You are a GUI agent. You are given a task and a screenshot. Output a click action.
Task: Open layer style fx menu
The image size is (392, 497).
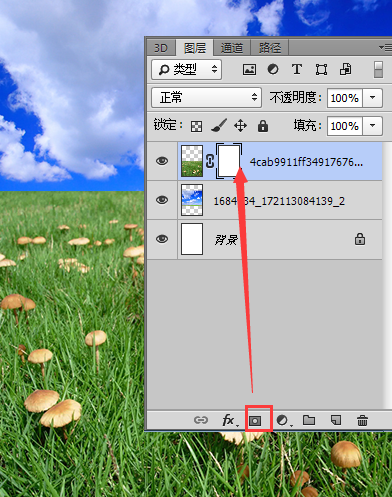pyautogui.click(x=230, y=420)
